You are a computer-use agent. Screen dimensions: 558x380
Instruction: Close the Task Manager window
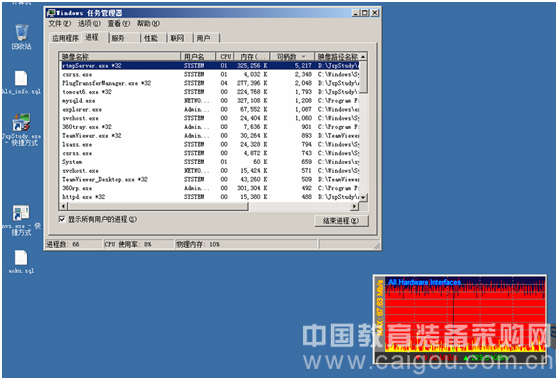coord(375,13)
